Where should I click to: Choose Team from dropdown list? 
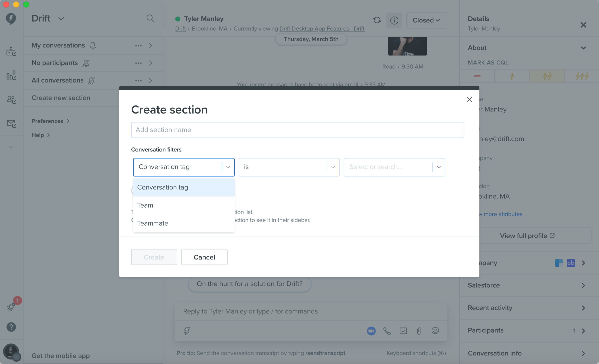tap(184, 205)
